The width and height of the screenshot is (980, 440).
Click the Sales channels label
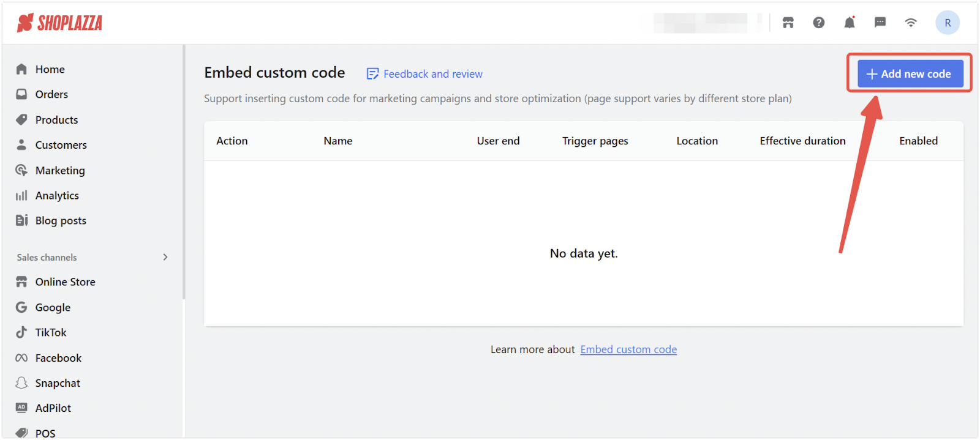pos(47,258)
